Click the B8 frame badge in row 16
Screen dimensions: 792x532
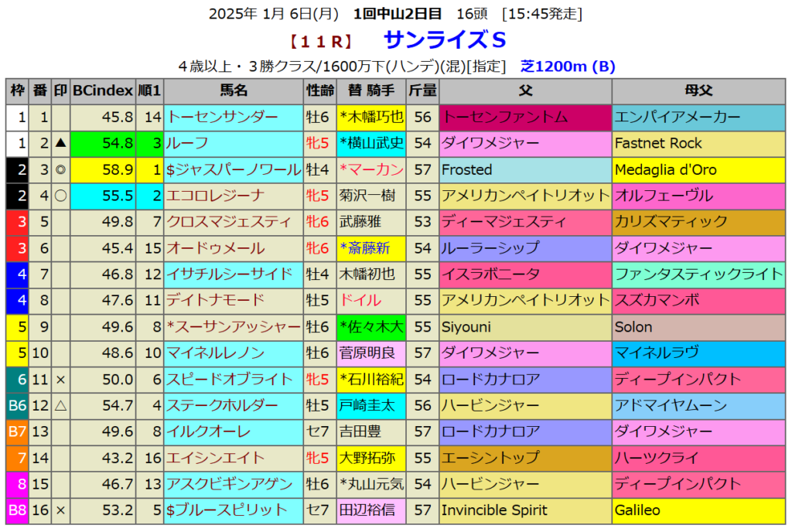17,510
